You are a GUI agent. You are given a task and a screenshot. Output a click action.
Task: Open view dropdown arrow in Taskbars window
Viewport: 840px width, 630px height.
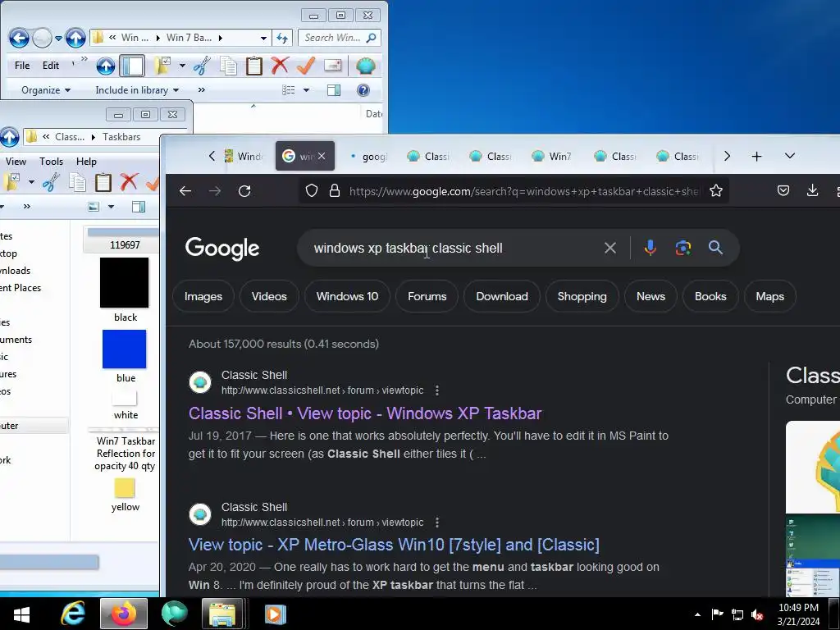(111, 207)
